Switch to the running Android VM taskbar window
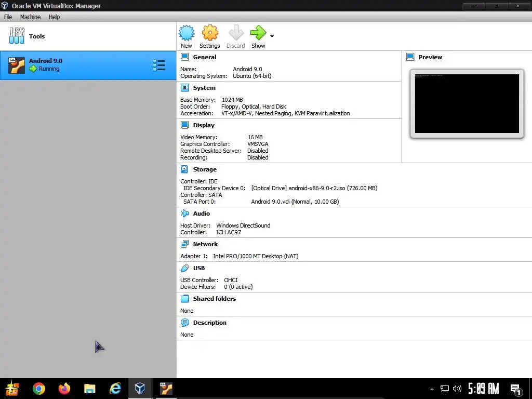Image resolution: width=532 pixels, height=399 pixels. (x=166, y=389)
